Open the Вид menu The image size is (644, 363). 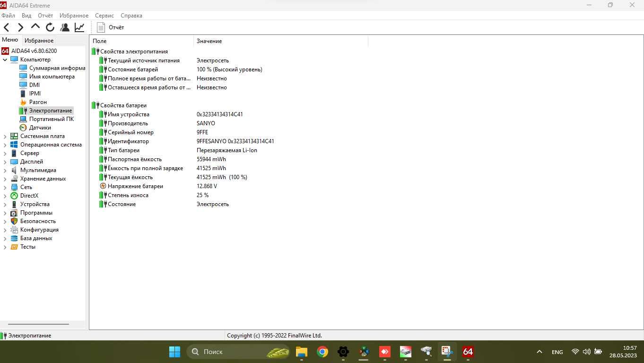point(26,16)
